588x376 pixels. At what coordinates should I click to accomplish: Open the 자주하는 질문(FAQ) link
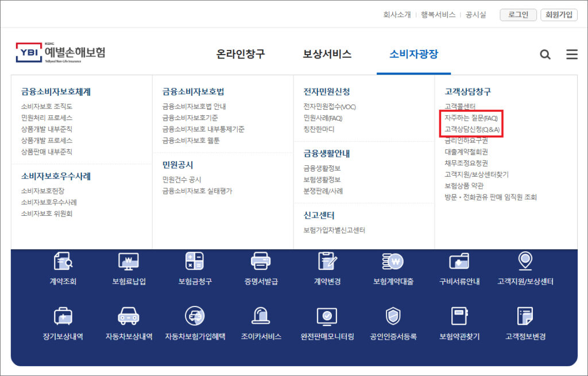[470, 118]
